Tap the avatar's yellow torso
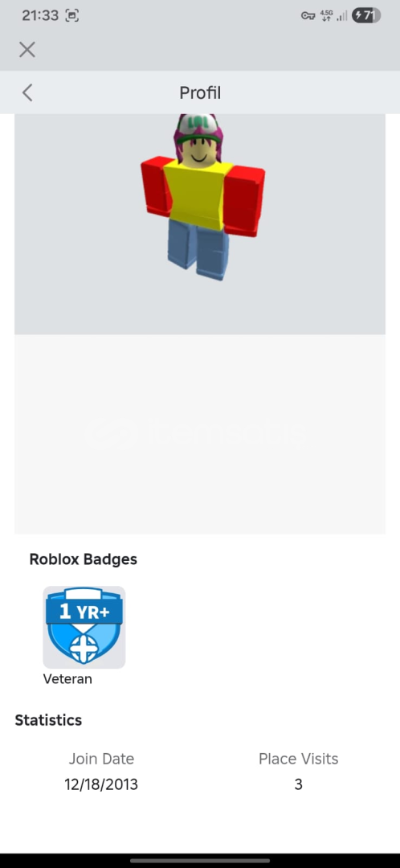This screenshot has height=868, width=400. [x=198, y=194]
